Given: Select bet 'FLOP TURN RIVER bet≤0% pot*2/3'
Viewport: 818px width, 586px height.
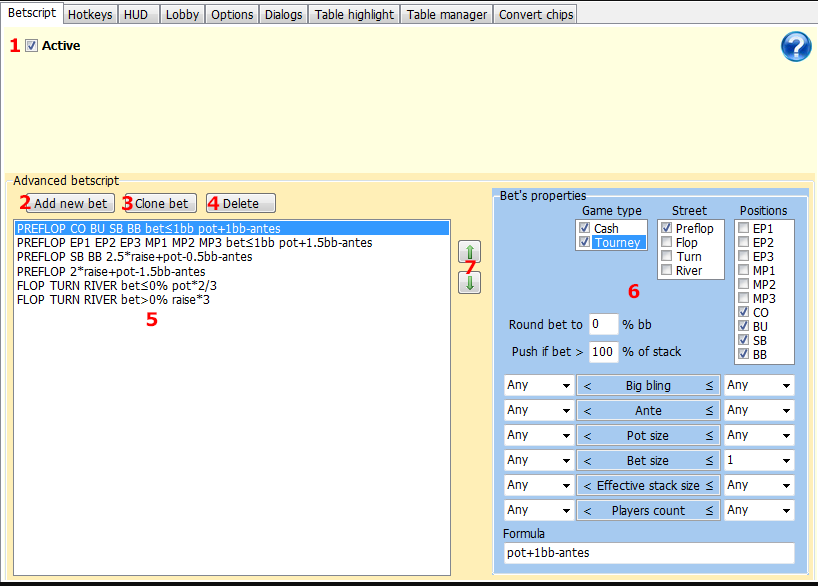Looking at the screenshot, I should click(x=232, y=285).
